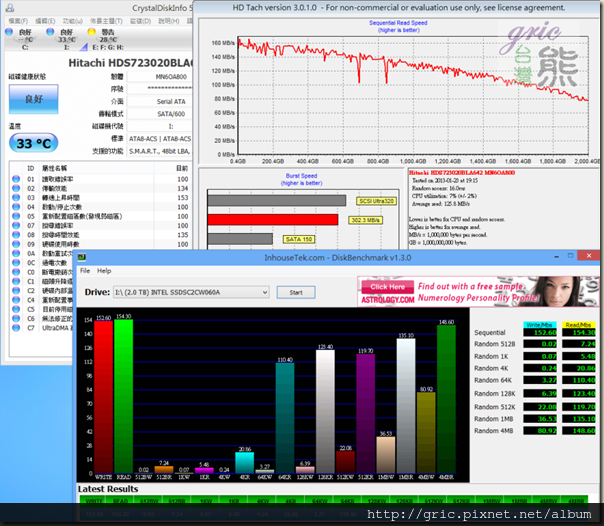Click the white 128KR bar in benchmark chart

coord(325,411)
